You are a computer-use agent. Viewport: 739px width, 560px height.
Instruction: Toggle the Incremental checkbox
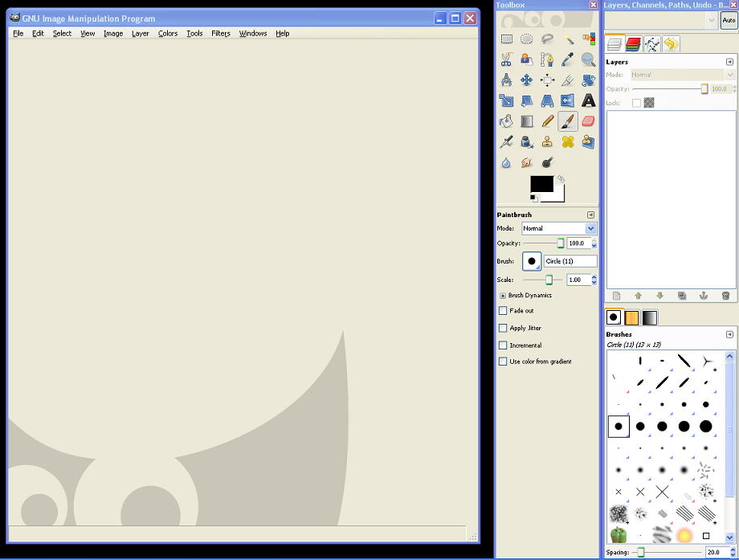coord(503,345)
